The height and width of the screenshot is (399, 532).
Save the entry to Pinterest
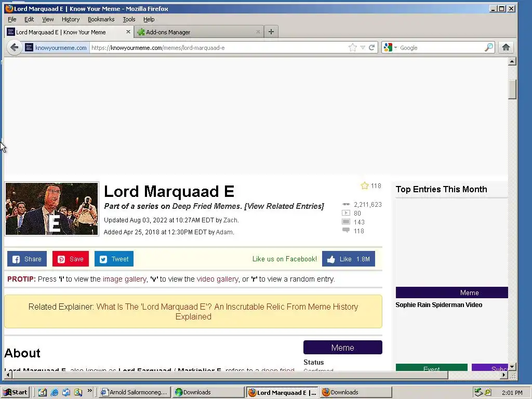71,259
